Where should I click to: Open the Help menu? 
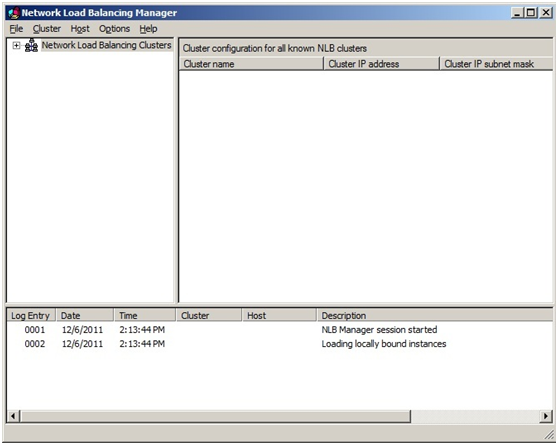point(148,29)
